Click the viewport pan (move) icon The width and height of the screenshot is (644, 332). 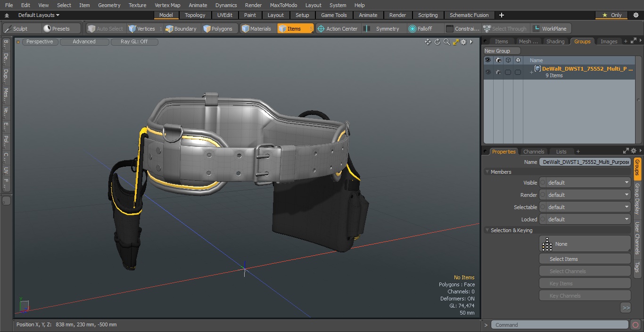pyautogui.click(x=428, y=42)
